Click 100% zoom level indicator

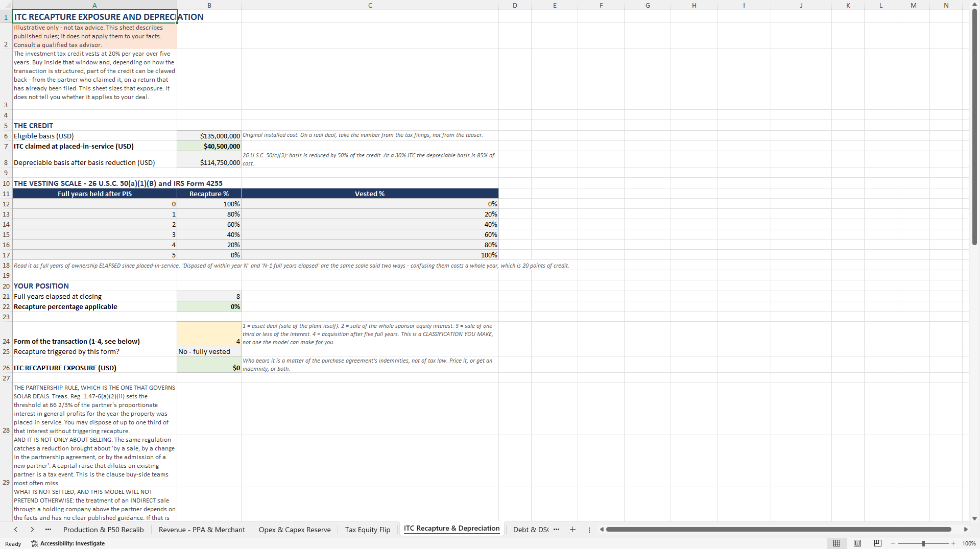tap(969, 543)
